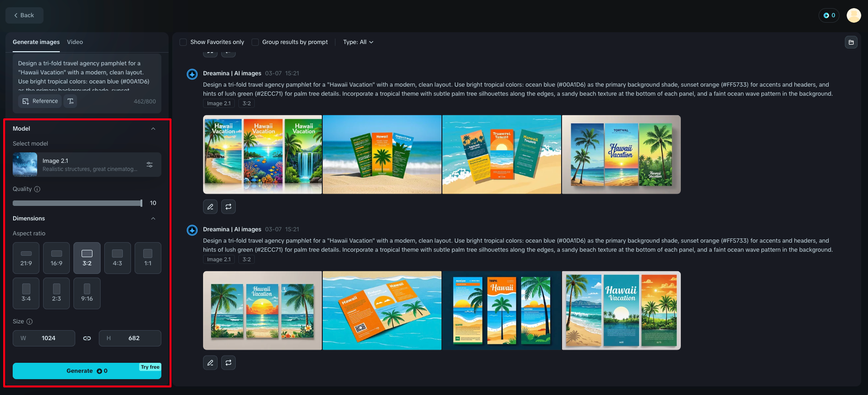The height and width of the screenshot is (395, 868).
Task: Click the upper post's prompt description text
Action: [x=518, y=89]
